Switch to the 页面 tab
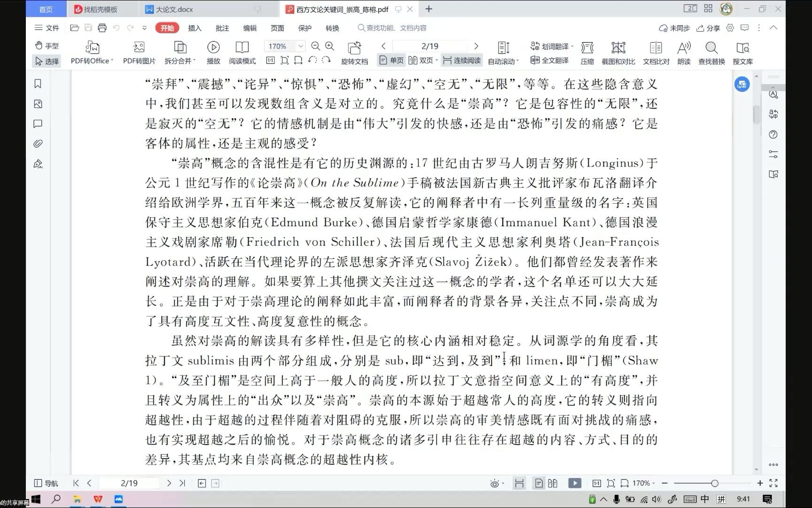812x508 pixels. 277,28
